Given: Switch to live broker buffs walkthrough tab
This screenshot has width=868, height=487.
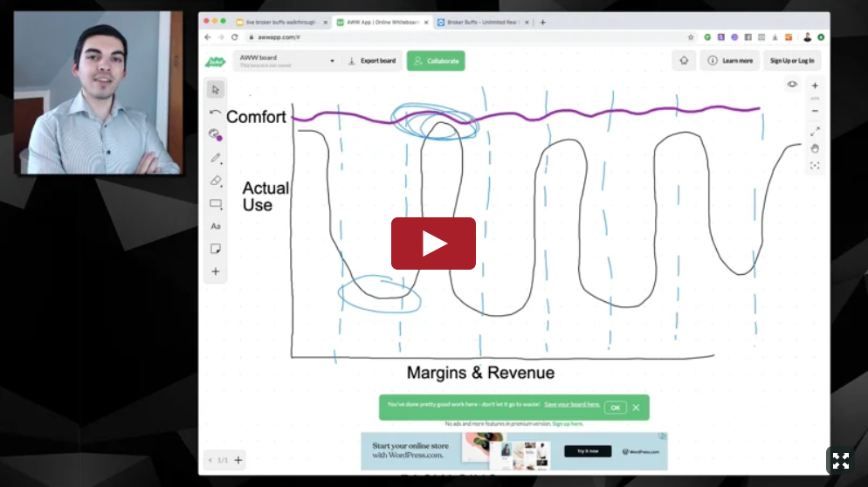Looking at the screenshot, I should pos(281,22).
